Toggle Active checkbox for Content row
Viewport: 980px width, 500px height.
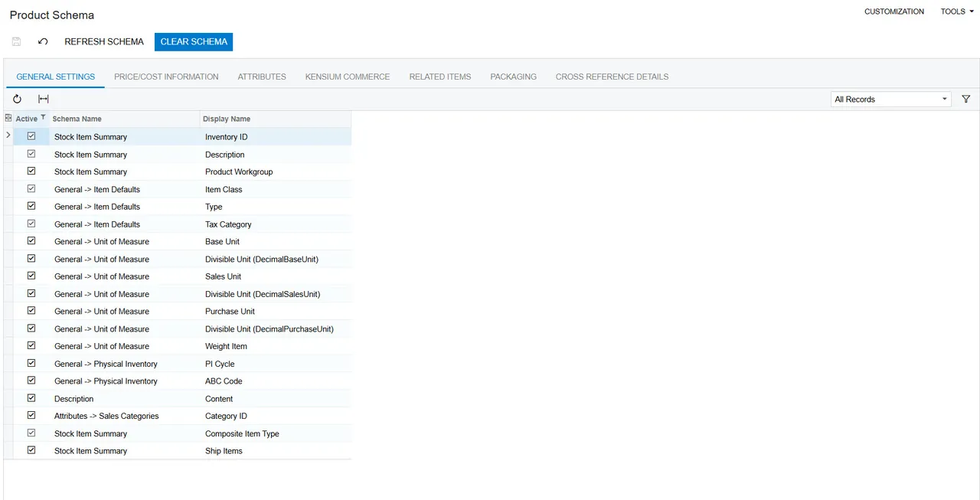click(31, 398)
